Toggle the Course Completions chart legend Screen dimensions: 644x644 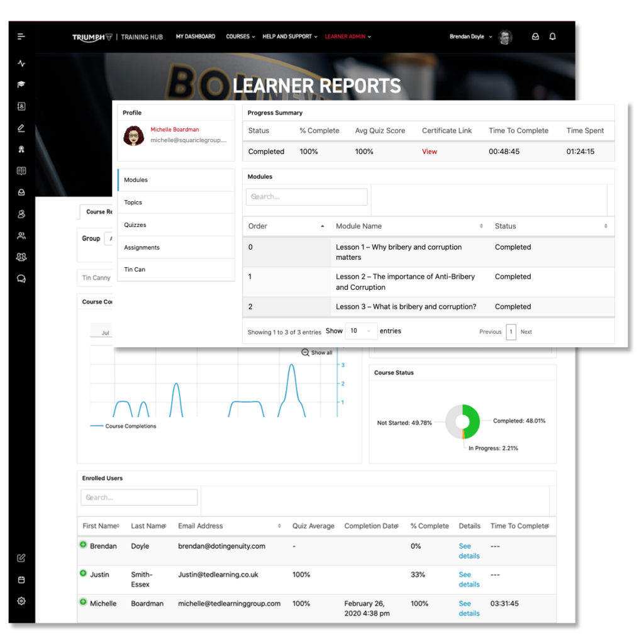click(x=123, y=426)
